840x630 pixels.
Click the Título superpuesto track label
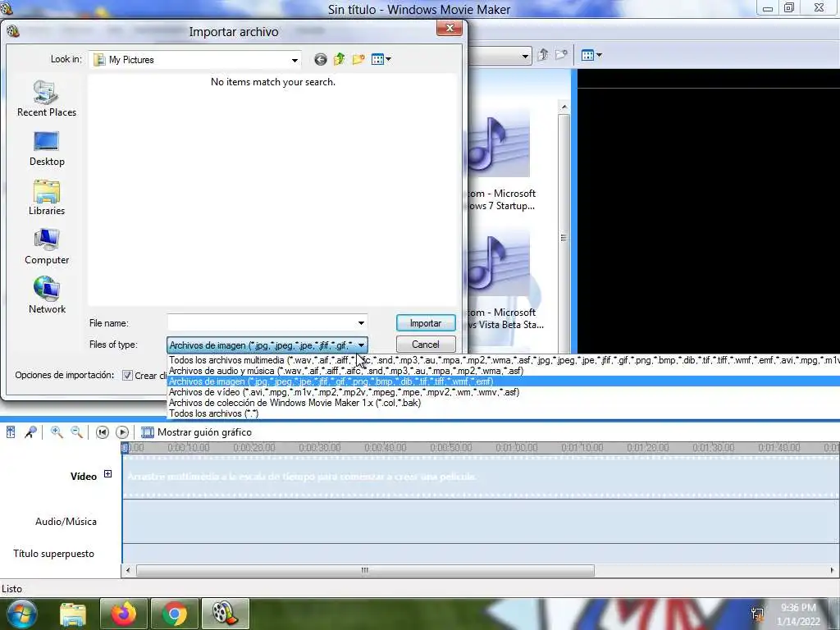53,554
